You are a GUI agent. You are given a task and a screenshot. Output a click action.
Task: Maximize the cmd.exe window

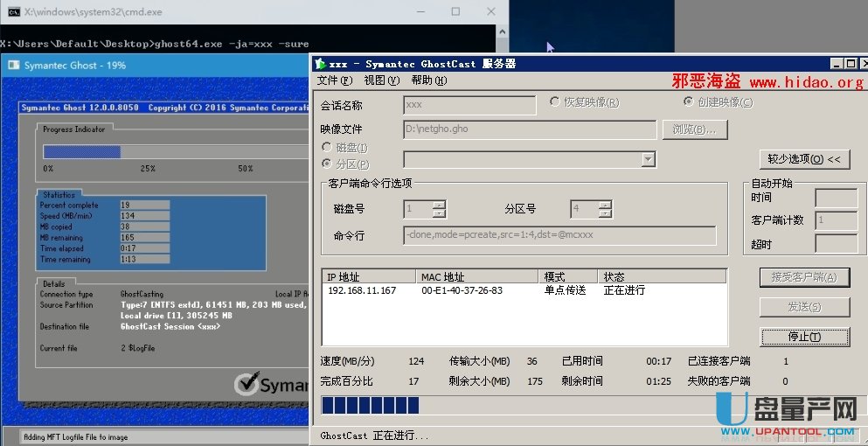[455, 12]
